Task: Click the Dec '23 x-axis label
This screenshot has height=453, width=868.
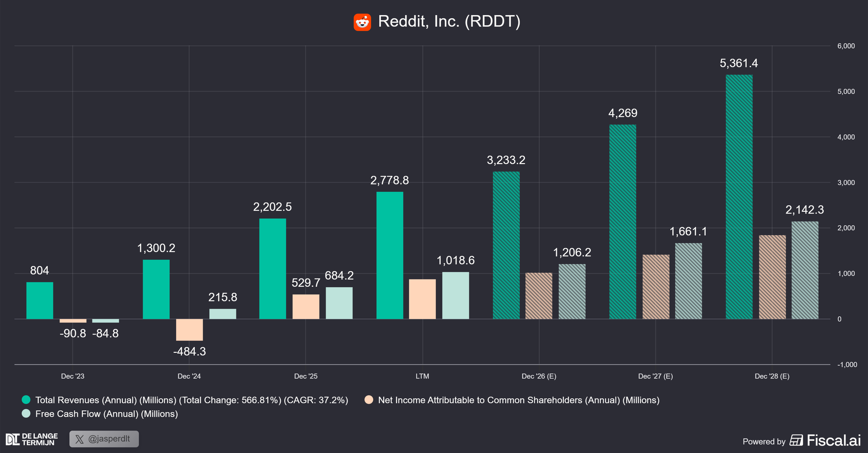Action: [73, 376]
